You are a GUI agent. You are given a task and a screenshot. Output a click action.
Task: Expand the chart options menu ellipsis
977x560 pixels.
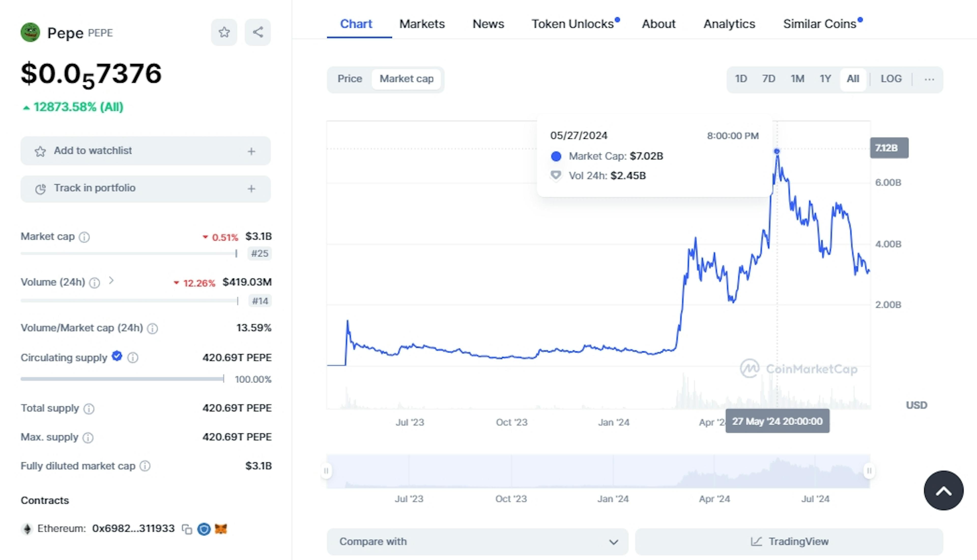point(929,79)
